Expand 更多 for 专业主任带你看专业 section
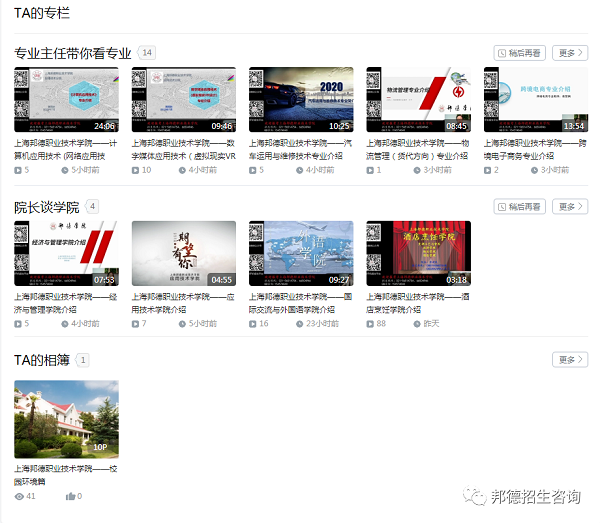This screenshot has height=523, width=600. tap(570, 53)
